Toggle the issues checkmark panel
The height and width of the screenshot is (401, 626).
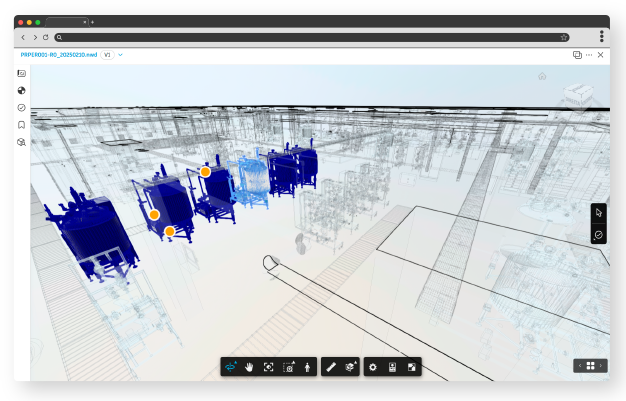(x=21, y=108)
